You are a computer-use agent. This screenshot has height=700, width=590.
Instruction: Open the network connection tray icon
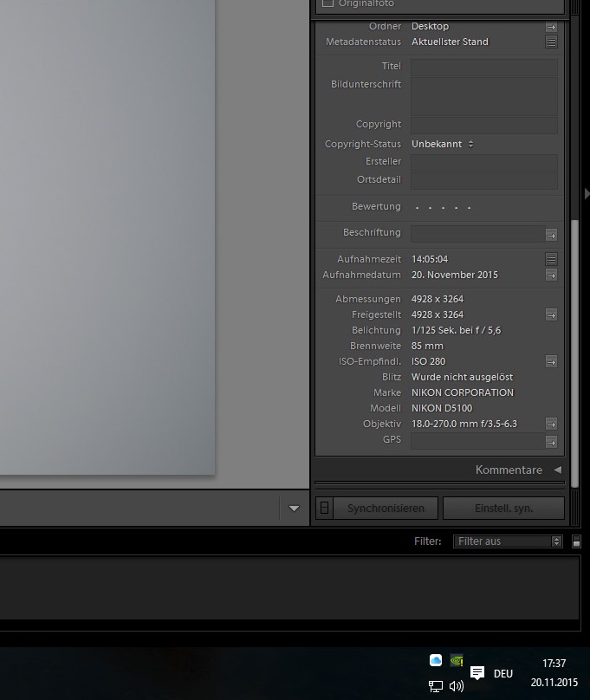pyautogui.click(x=436, y=686)
